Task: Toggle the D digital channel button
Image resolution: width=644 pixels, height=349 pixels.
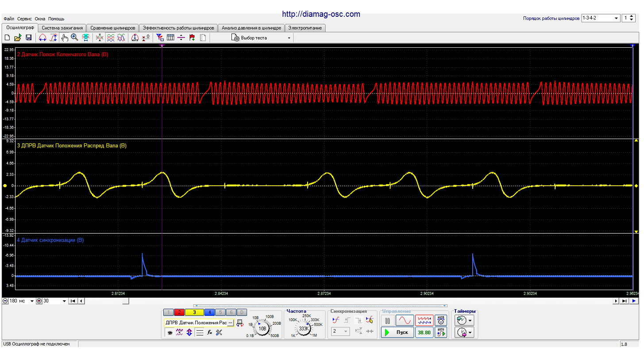Action: coord(242,312)
